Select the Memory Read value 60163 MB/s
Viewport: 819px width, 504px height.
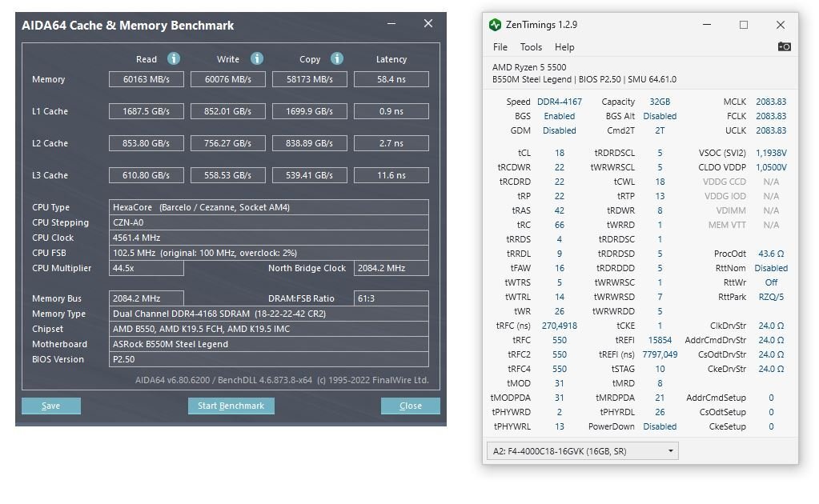pos(147,79)
